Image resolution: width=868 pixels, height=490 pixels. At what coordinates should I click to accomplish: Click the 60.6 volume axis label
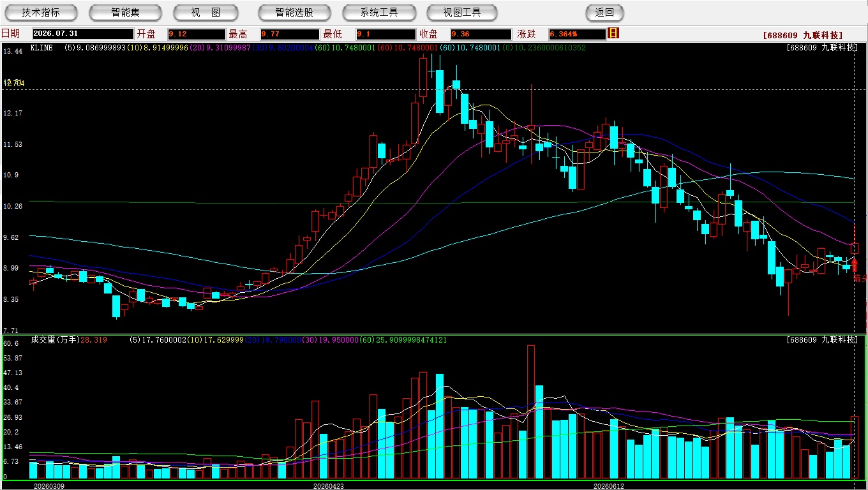coord(11,343)
